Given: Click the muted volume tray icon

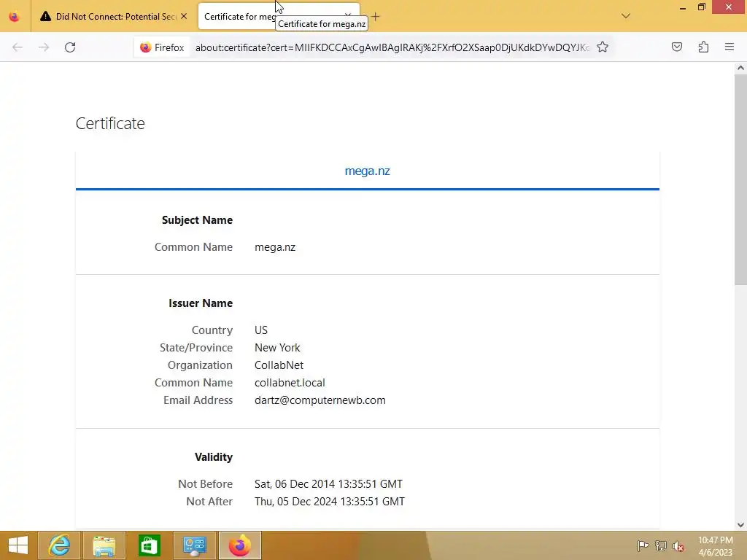Looking at the screenshot, I should (x=678, y=546).
